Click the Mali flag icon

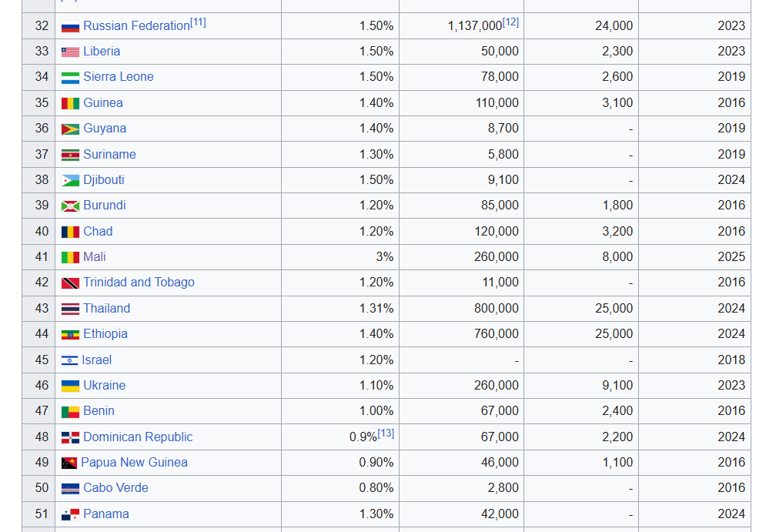click(x=70, y=257)
